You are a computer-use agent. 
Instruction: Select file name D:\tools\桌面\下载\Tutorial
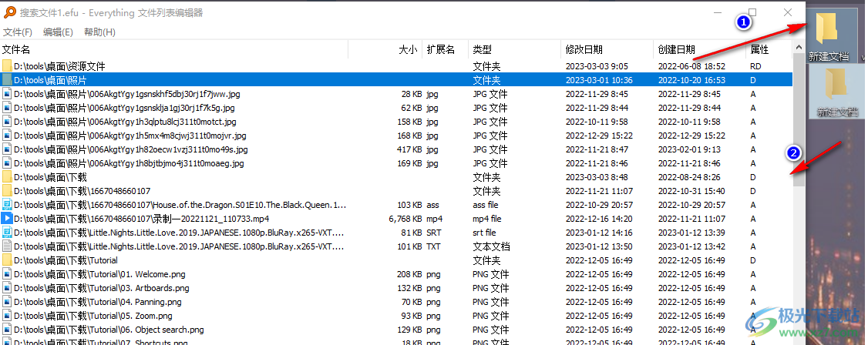tap(66, 260)
